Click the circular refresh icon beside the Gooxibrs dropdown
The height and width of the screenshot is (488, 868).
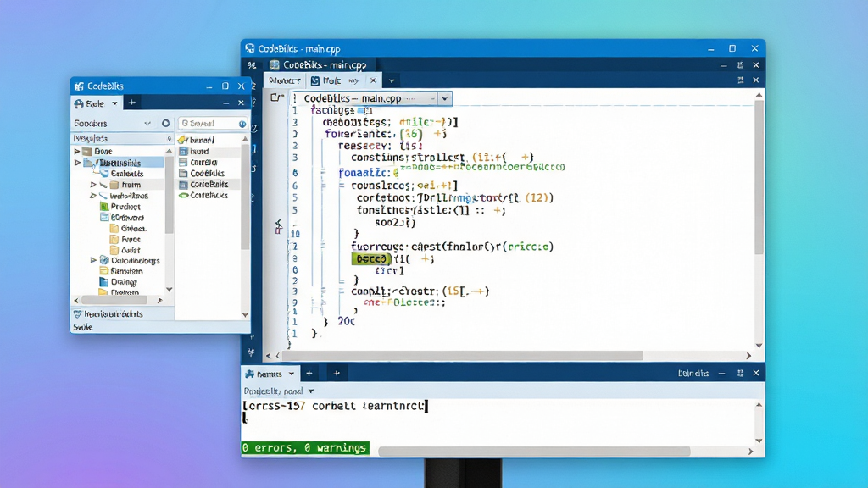[x=165, y=123]
